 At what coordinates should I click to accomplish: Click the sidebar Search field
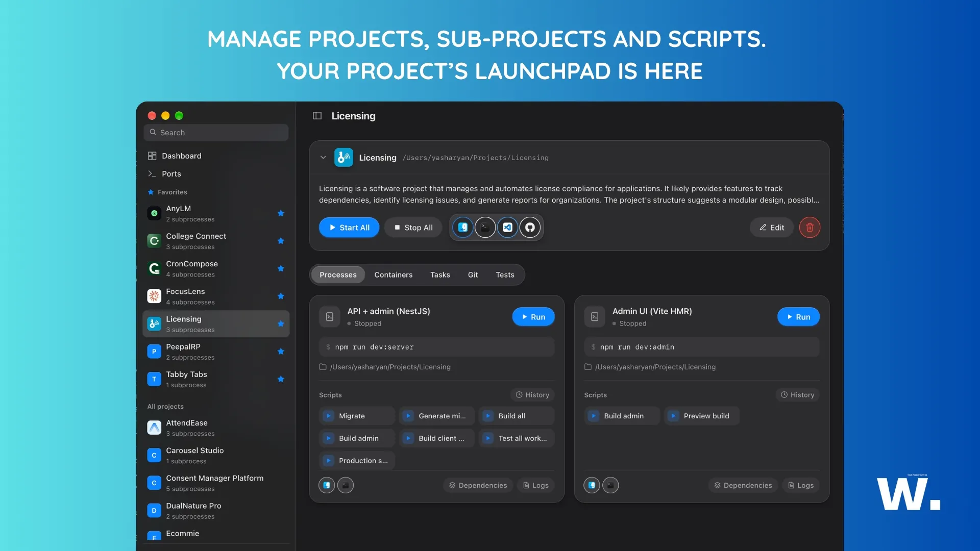216,133
